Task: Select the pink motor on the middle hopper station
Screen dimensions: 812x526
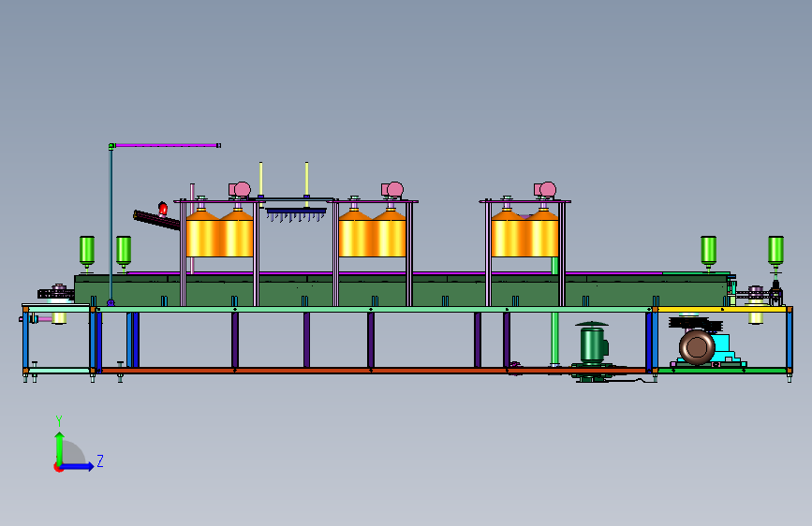Action: [392, 189]
